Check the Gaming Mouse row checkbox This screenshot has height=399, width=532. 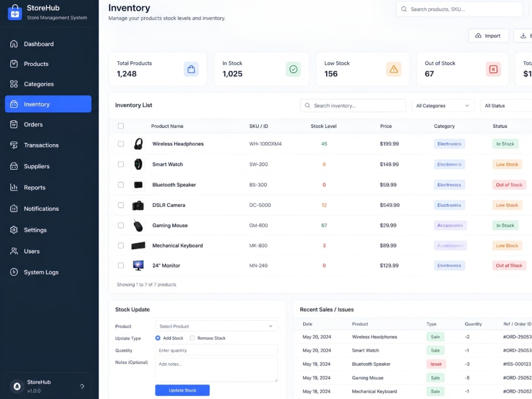click(x=121, y=225)
